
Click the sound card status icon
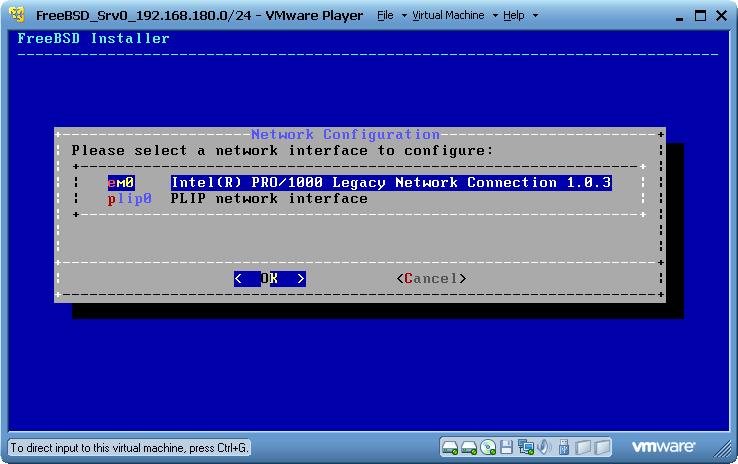point(545,447)
